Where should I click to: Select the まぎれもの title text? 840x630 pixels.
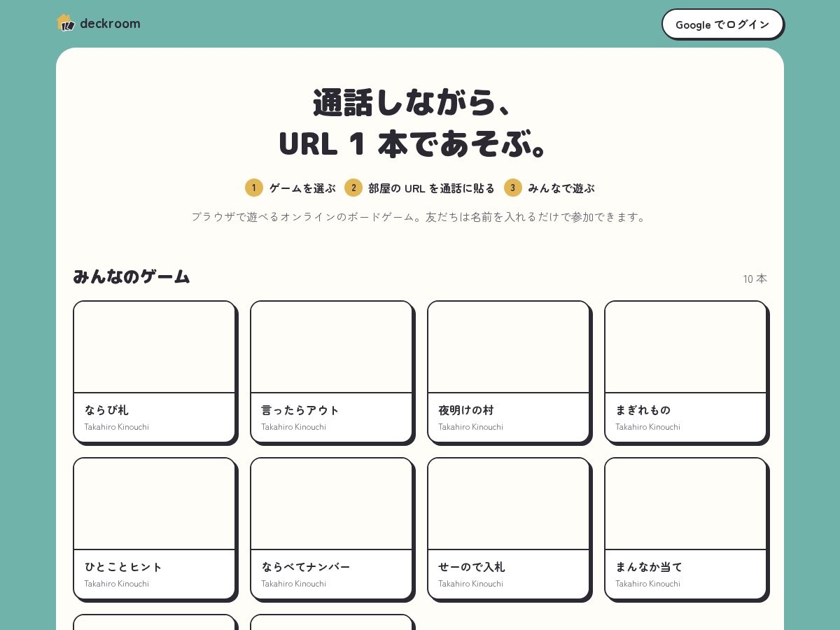[x=643, y=410]
